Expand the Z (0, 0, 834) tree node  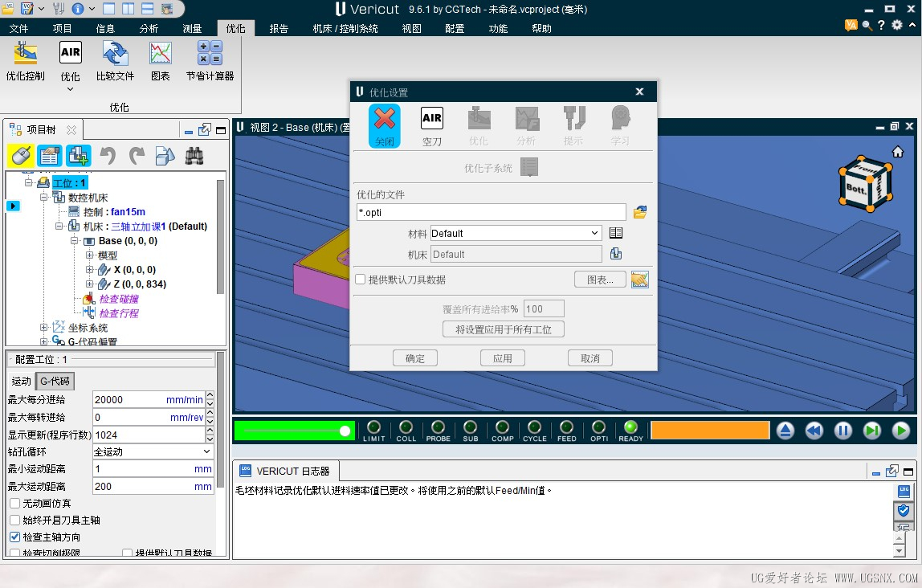pos(89,284)
